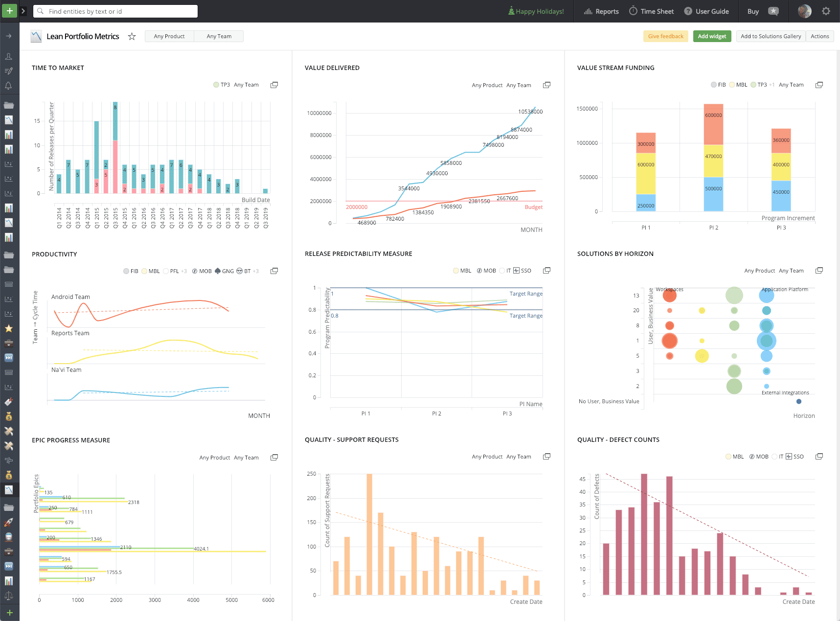
Task: Click the star icon in the left sidebar
Action: [x=9, y=328]
